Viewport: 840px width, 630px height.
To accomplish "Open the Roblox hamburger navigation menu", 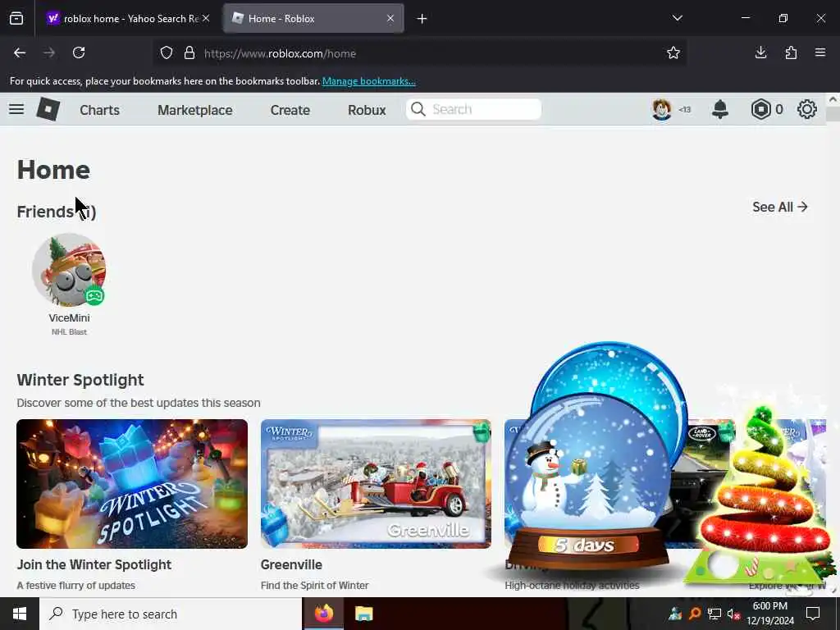I will click(x=16, y=109).
